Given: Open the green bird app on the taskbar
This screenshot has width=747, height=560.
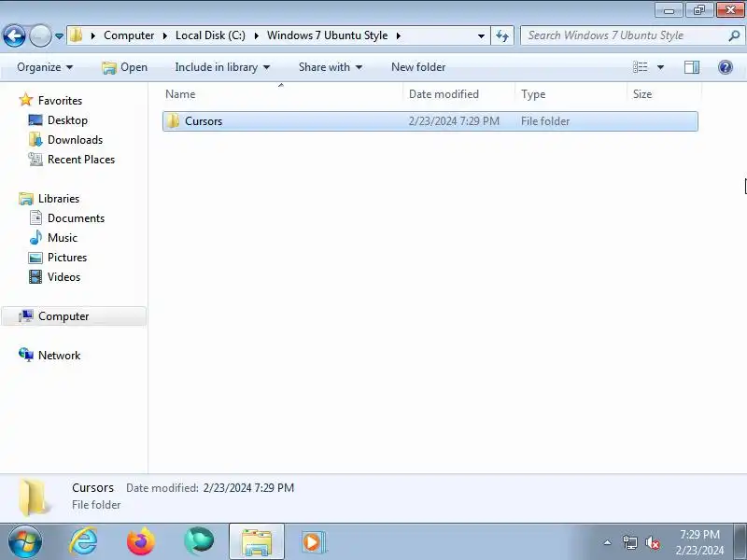Looking at the screenshot, I should (x=199, y=542).
